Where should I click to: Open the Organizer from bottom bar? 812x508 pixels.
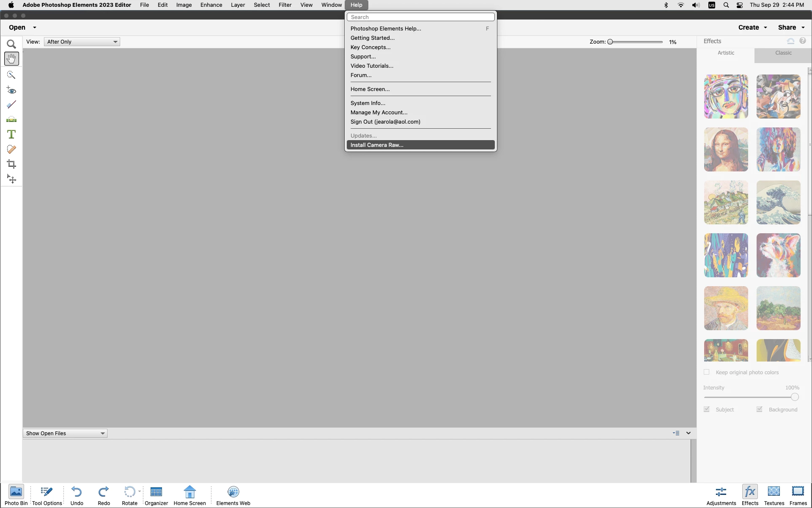coord(156,495)
